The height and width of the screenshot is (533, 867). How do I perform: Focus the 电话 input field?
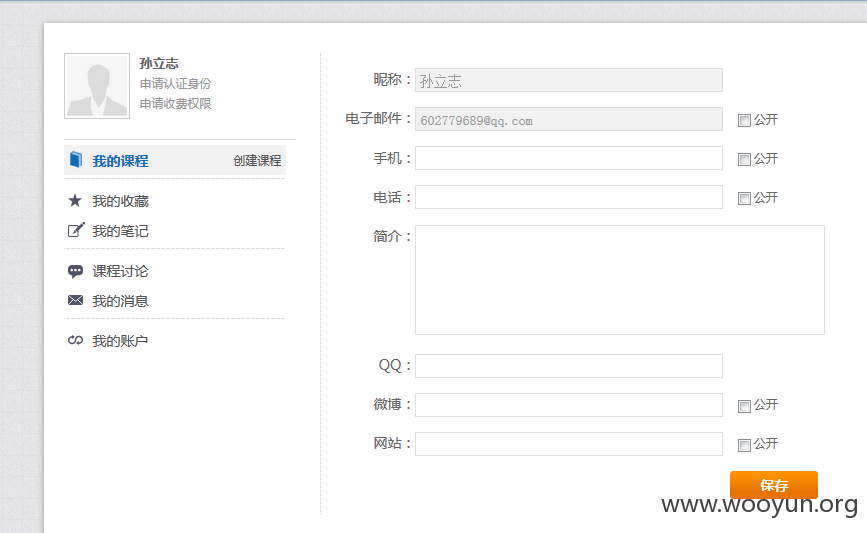click(569, 197)
